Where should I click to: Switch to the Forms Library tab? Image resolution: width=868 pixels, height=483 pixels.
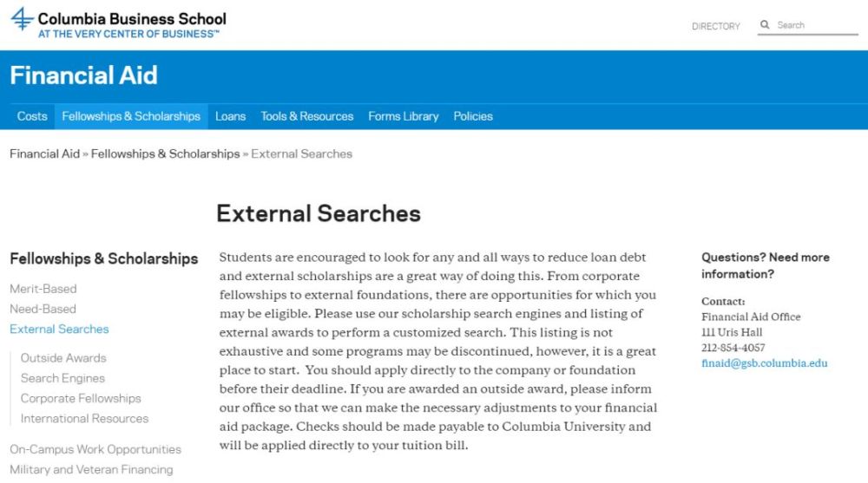pos(403,116)
